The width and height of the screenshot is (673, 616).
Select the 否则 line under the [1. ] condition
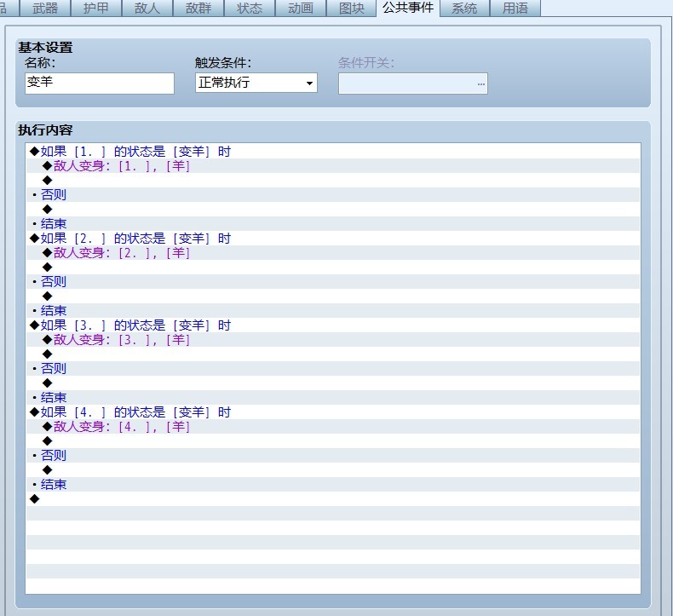(333, 195)
